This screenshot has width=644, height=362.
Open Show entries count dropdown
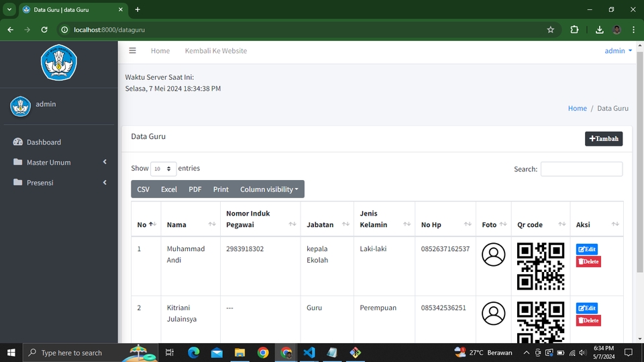tap(164, 169)
